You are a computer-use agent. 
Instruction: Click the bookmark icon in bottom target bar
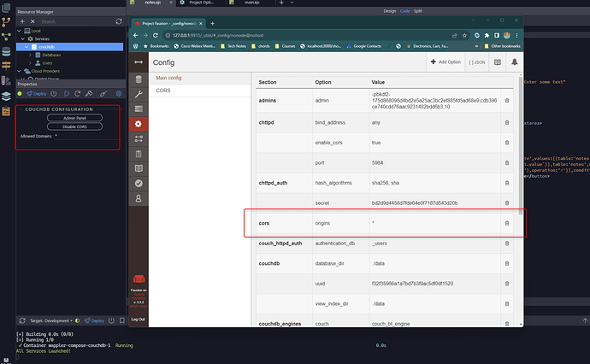[122, 320]
